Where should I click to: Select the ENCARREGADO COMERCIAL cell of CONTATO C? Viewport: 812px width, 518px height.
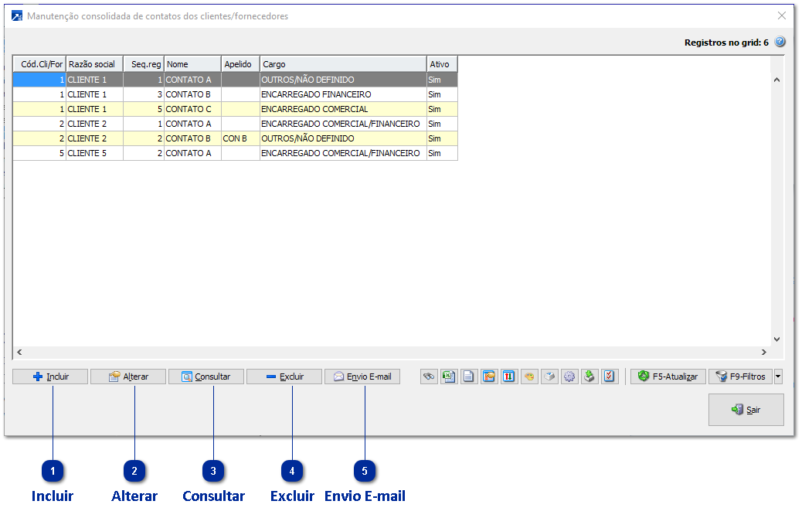point(343,109)
